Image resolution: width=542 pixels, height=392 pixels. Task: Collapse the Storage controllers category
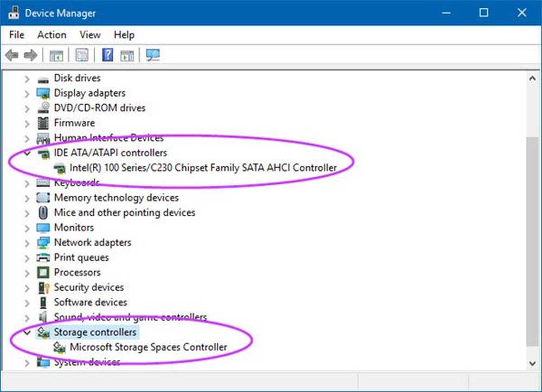click(x=27, y=332)
